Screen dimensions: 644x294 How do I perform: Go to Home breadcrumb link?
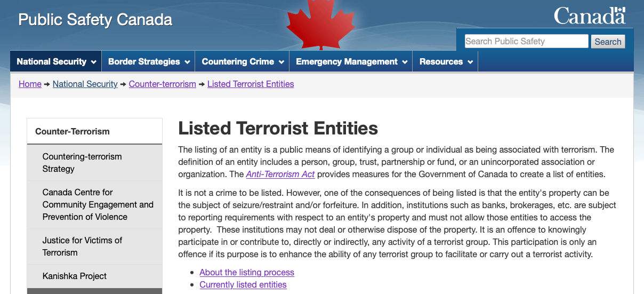click(x=30, y=84)
